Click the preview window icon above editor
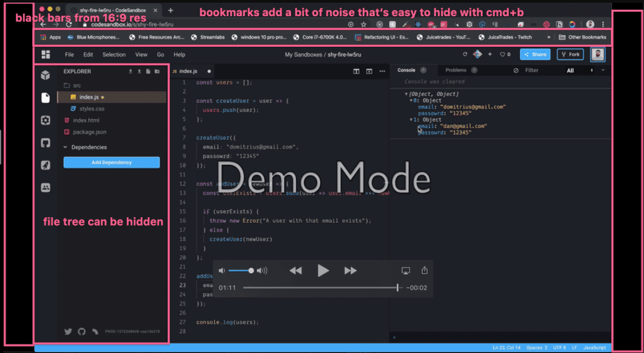Viewport: 644px width, 353px height. (369, 71)
